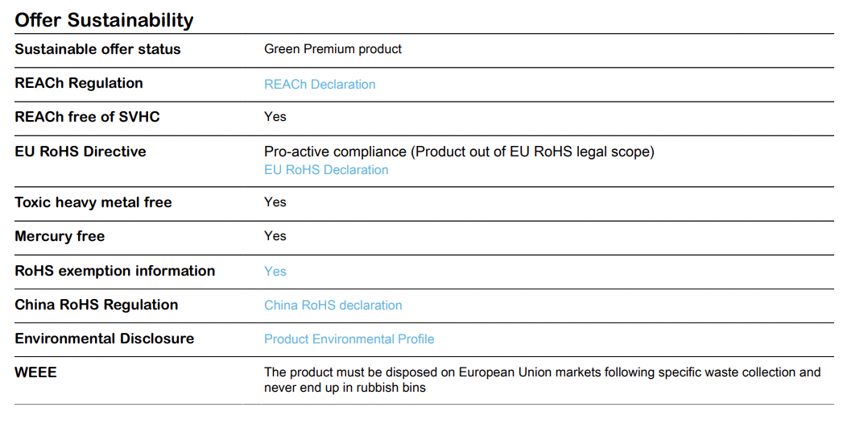The height and width of the screenshot is (424, 868).
Task: Open the EU RoHS Declaration link
Action: (x=326, y=170)
